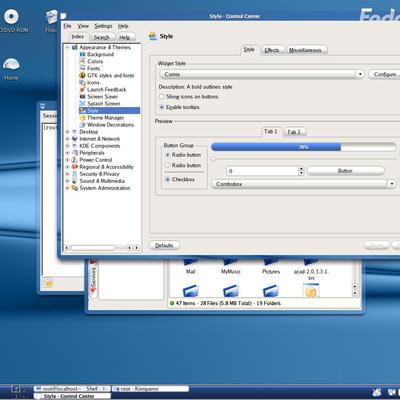Open the Help menu in menu bar
The width and height of the screenshot is (400, 400).
coord(123,26)
